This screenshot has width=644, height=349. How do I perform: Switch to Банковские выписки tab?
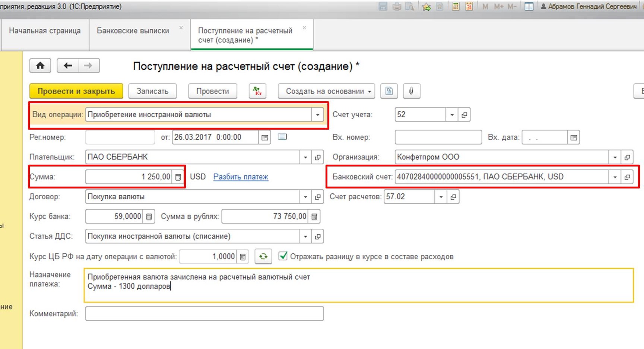133,31
